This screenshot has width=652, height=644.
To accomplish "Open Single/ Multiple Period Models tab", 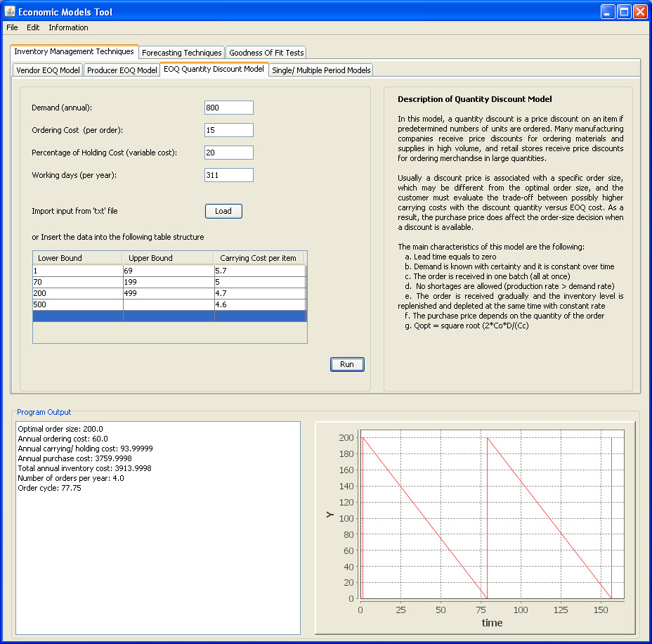I will tap(321, 70).
